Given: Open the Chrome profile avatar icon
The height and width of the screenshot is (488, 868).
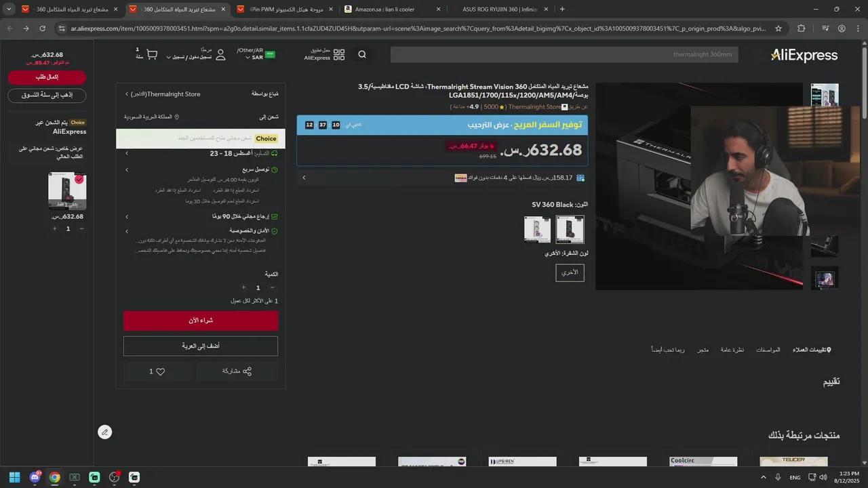Looking at the screenshot, I should tap(842, 28).
